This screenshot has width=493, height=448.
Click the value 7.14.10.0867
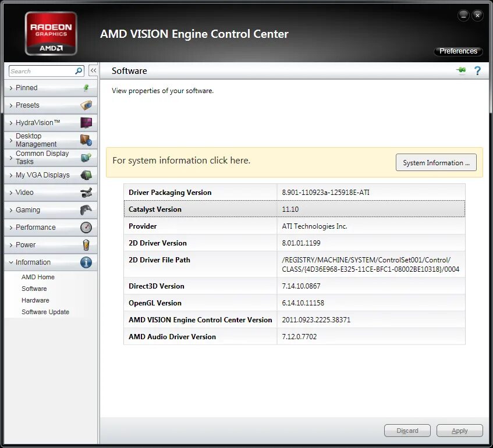(301, 286)
